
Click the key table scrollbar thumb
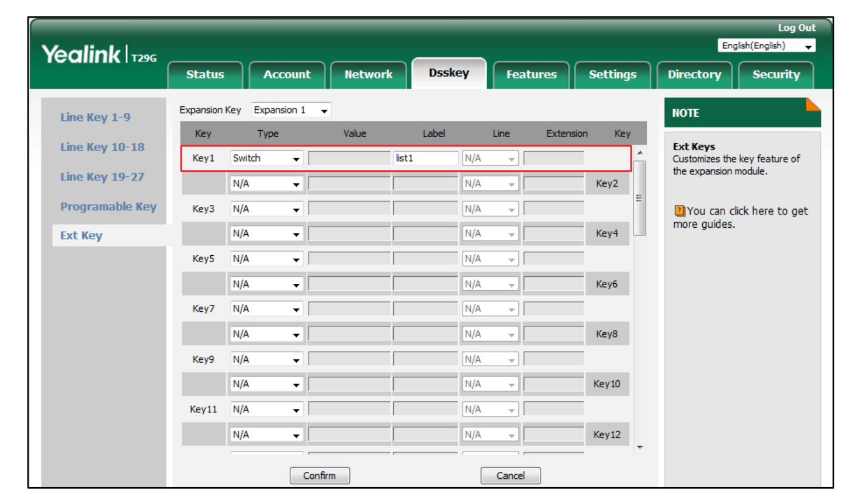(x=640, y=198)
